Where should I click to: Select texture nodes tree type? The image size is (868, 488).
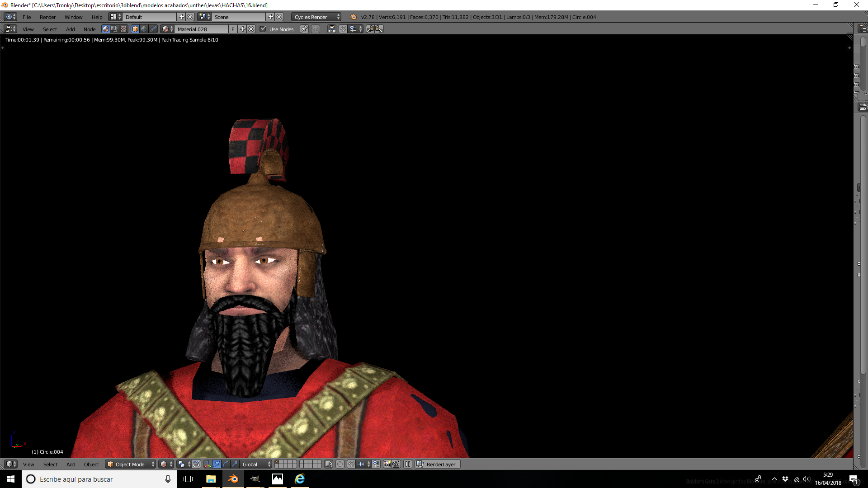[123, 29]
